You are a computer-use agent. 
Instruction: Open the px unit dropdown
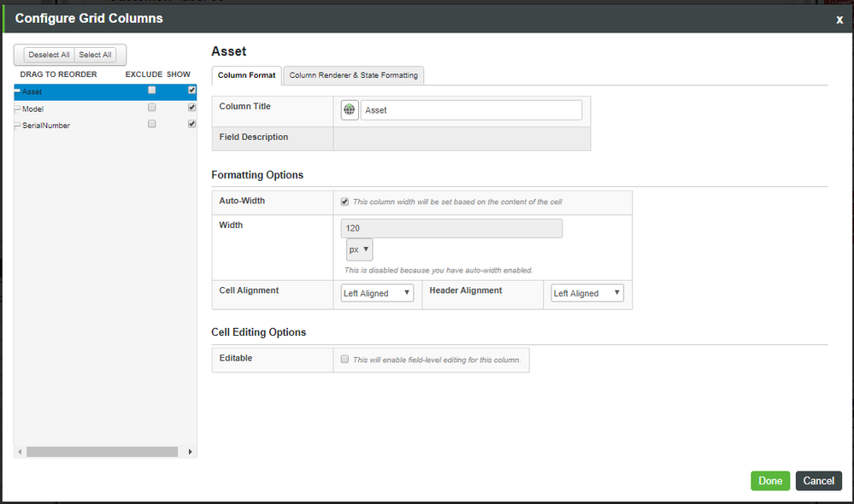(359, 249)
